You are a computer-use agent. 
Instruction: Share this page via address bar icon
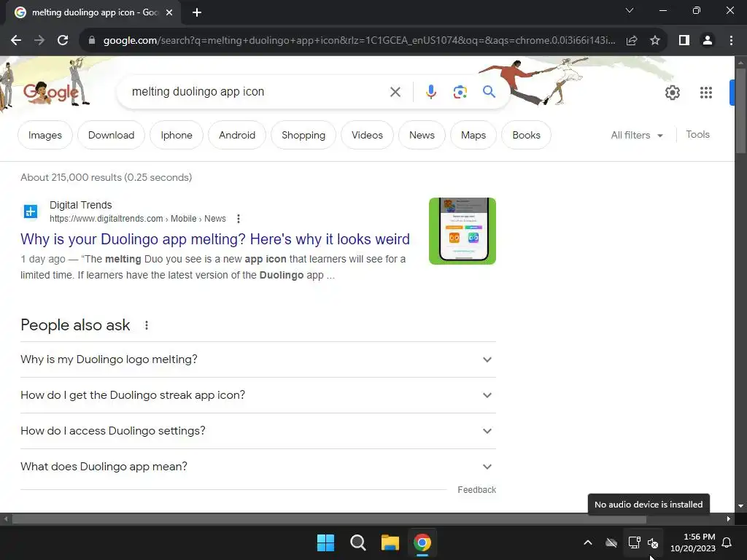click(x=632, y=41)
